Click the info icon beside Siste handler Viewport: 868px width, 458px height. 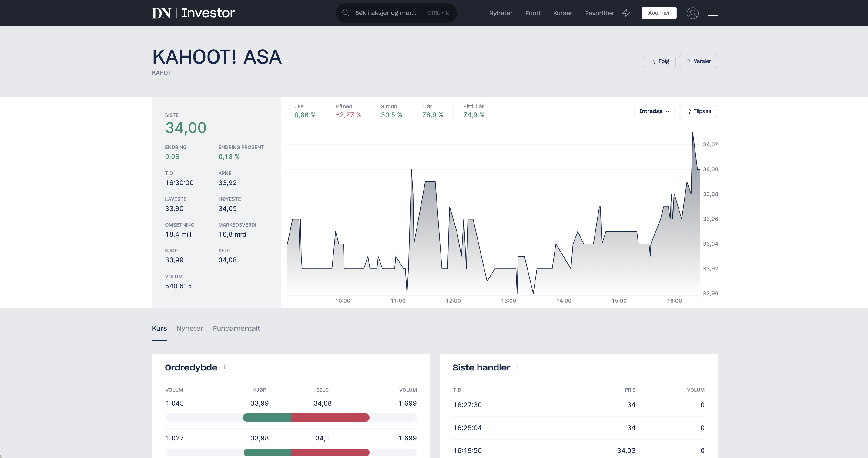point(518,368)
